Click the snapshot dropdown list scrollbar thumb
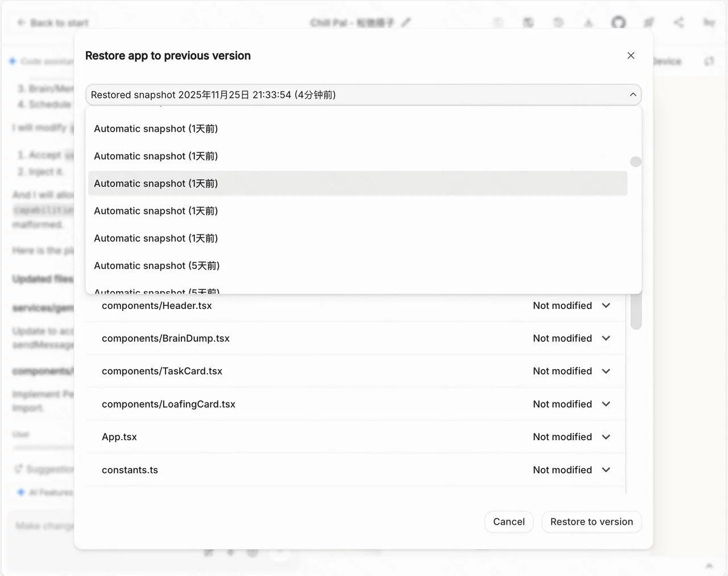The width and height of the screenshot is (728, 576). [636, 162]
